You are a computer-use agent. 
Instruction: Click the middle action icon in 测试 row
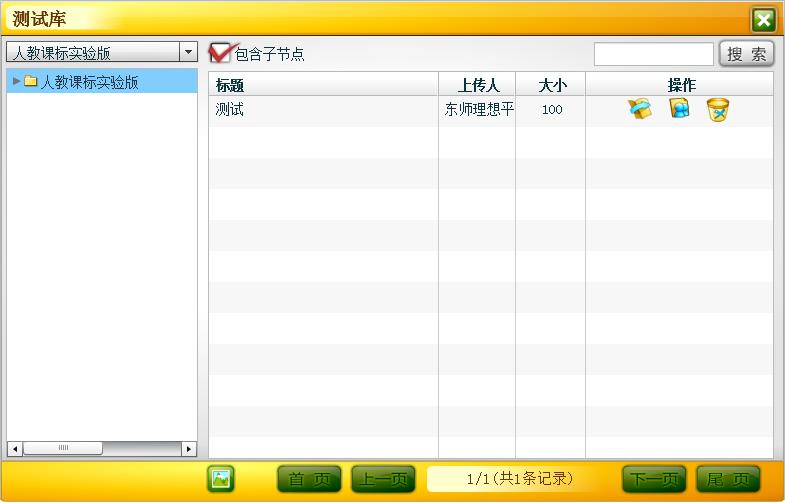tap(679, 109)
